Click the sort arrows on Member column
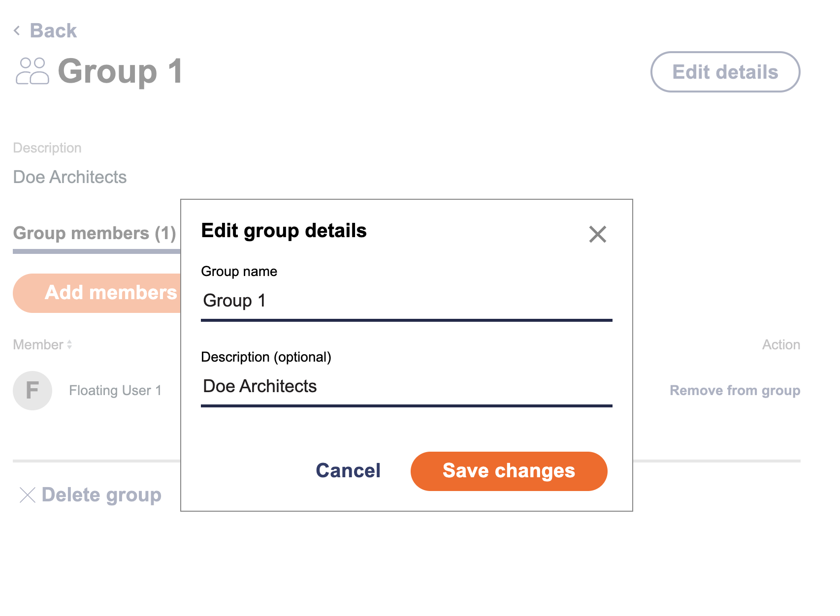The height and width of the screenshot is (616, 840). click(x=69, y=344)
